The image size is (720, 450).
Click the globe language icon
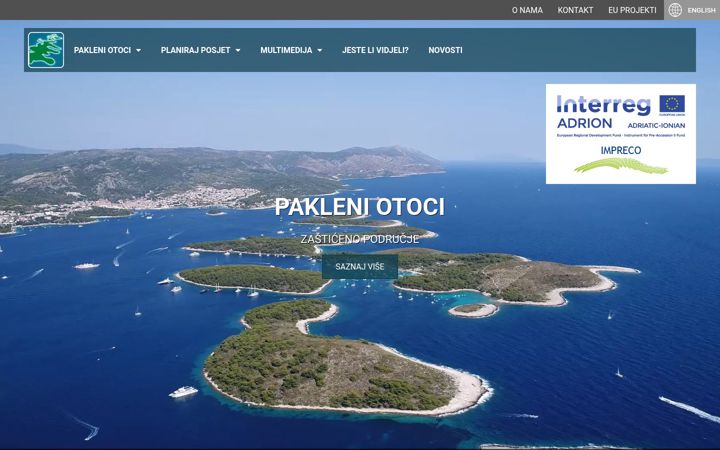click(675, 10)
